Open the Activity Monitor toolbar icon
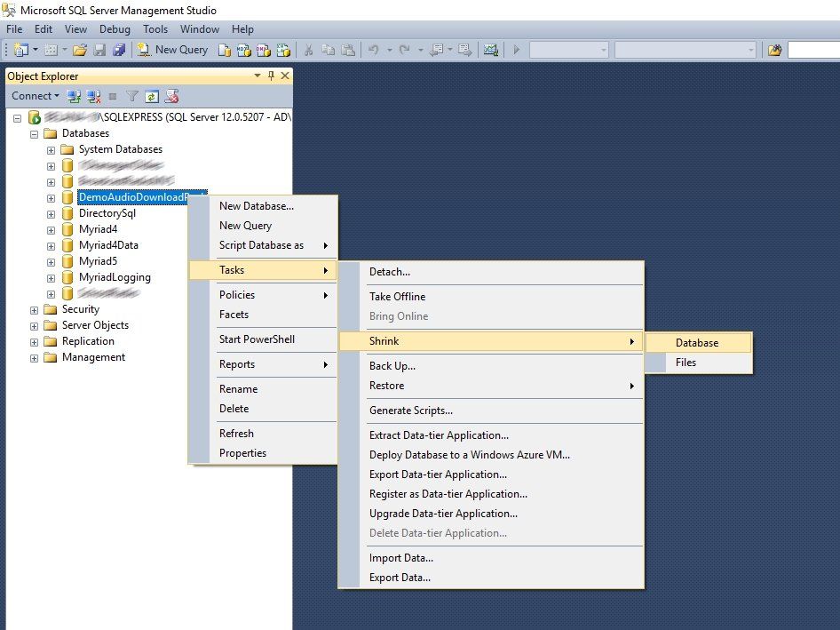Viewport: 840px width, 630px height. point(491,50)
